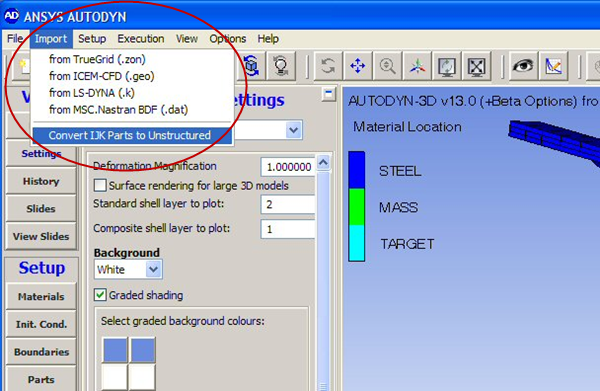Pick the bottom-right white graded background swatch

point(143,377)
